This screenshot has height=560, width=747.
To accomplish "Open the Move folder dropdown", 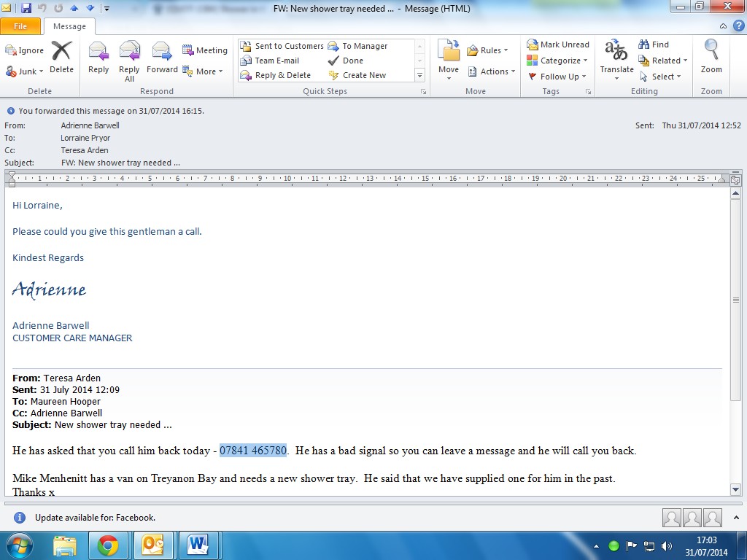I will (x=449, y=60).
